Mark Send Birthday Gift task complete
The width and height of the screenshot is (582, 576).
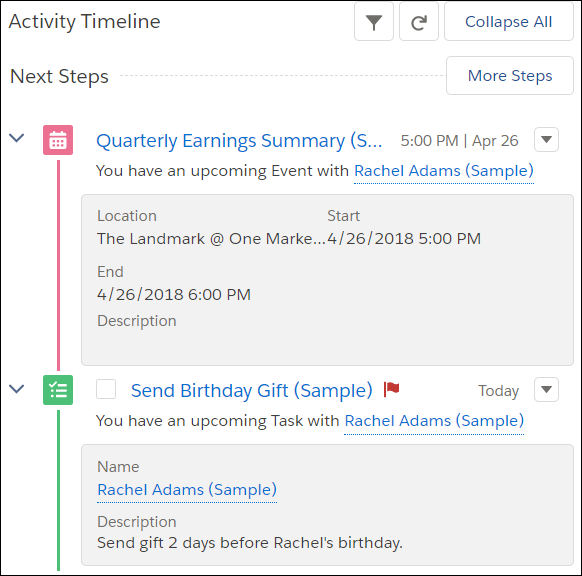[x=106, y=389]
